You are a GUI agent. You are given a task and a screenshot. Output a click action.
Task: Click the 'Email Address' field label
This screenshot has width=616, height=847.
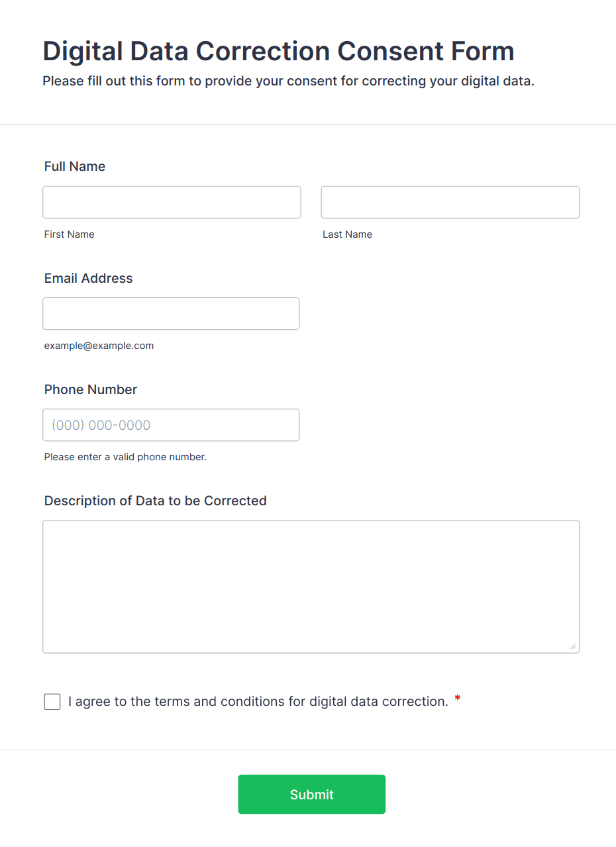click(88, 278)
